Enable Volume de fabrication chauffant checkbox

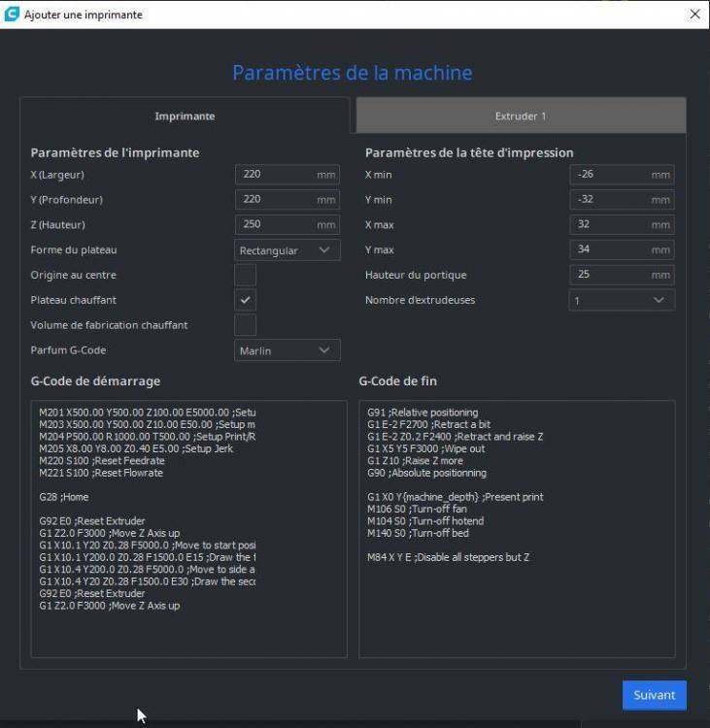[x=246, y=325]
